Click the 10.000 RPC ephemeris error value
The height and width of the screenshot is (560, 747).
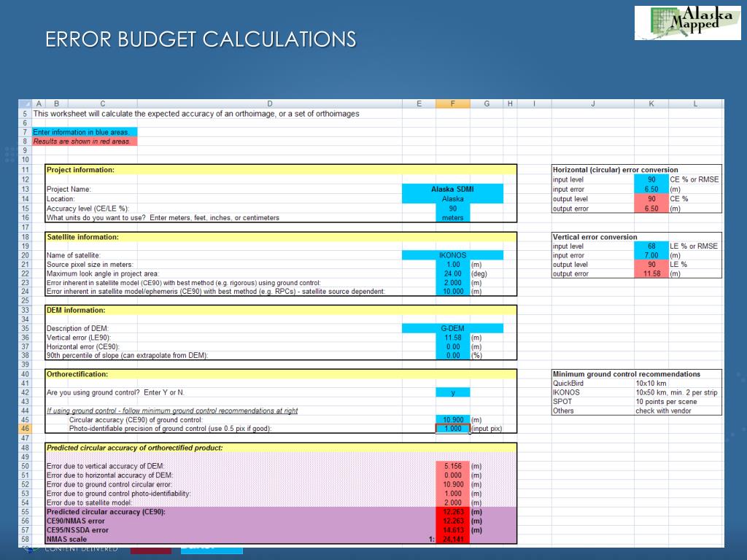pyautogui.click(x=452, y=292)
